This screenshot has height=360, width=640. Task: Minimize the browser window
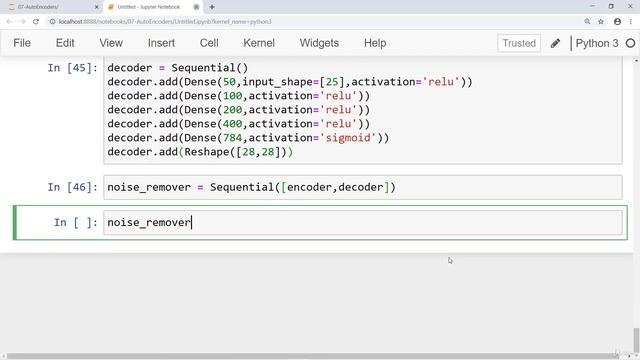click(x=592, y=7)
